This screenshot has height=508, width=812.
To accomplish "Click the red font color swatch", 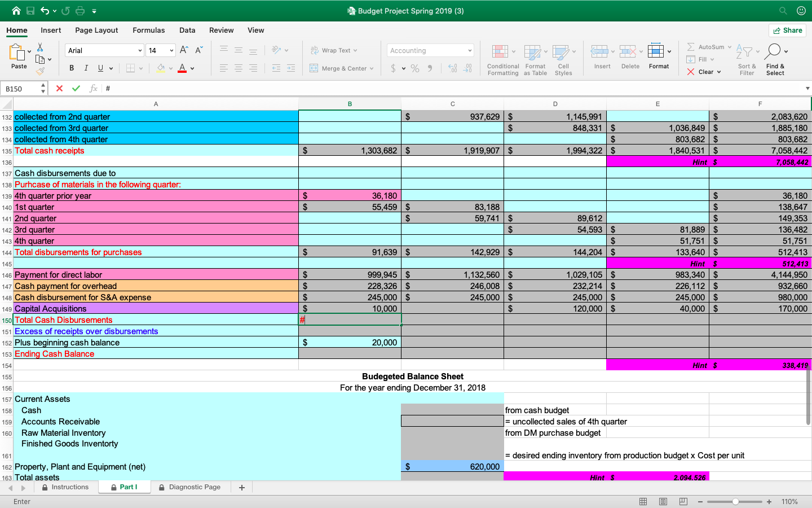I will 182,68.
